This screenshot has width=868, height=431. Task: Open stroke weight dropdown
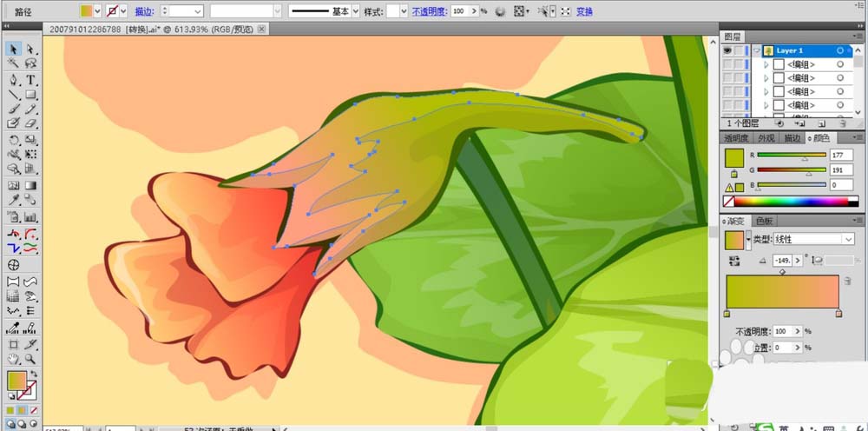click(198, 11)
